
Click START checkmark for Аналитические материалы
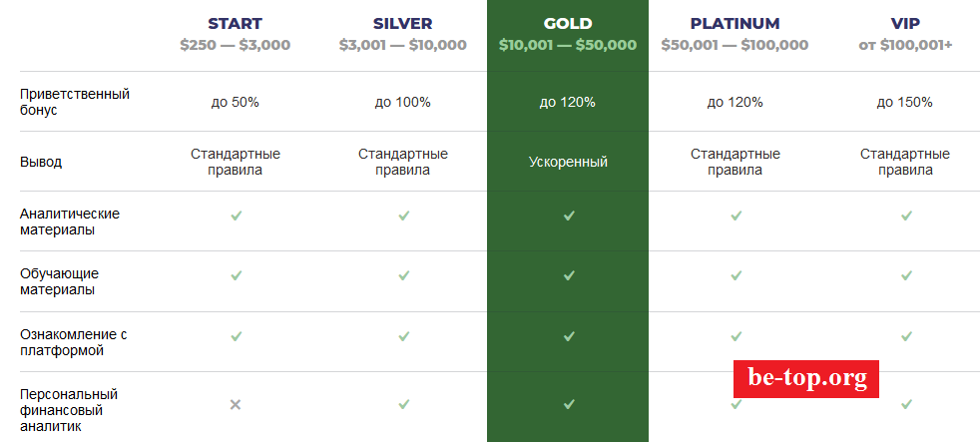tap(236, 215)
